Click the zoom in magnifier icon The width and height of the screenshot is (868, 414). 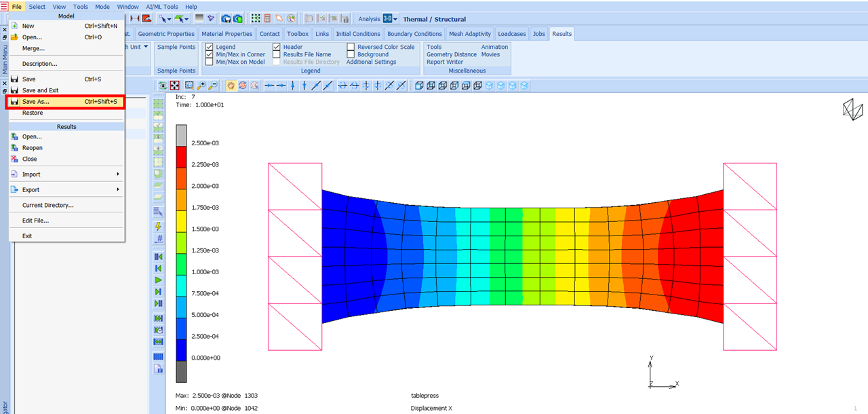(201, 86)
